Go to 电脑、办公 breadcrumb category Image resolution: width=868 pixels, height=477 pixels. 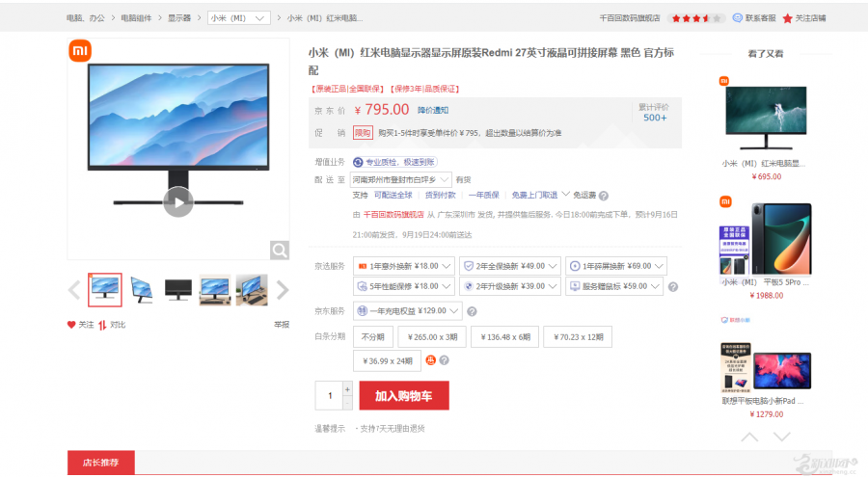coord(86,18)
